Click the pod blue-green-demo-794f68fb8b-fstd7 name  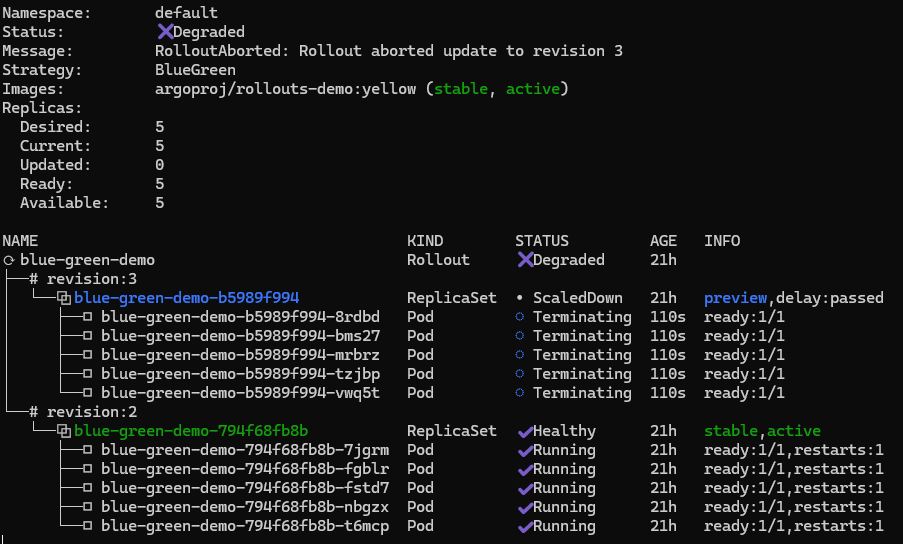pos(245,488)
